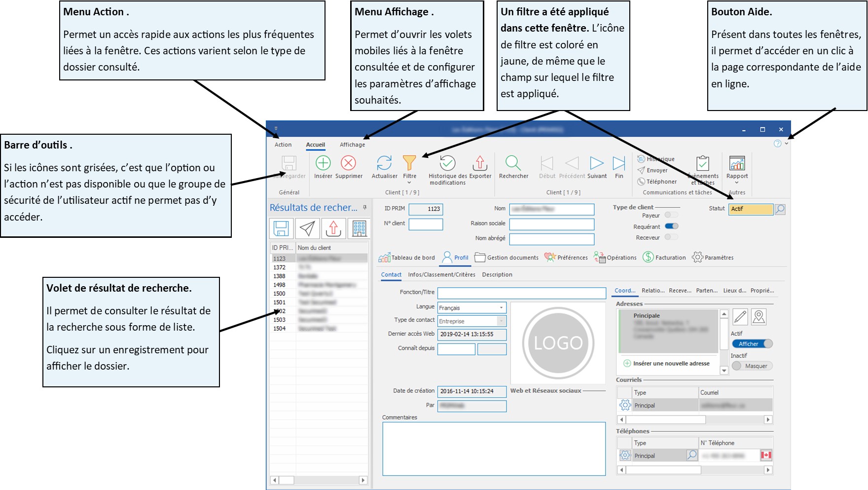Open Historique des modifications

447,163
